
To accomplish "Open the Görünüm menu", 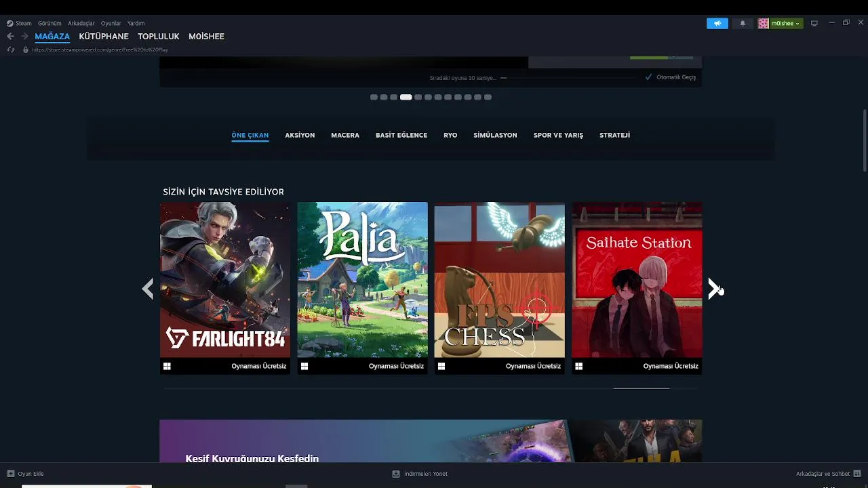I will click(50, 23).
